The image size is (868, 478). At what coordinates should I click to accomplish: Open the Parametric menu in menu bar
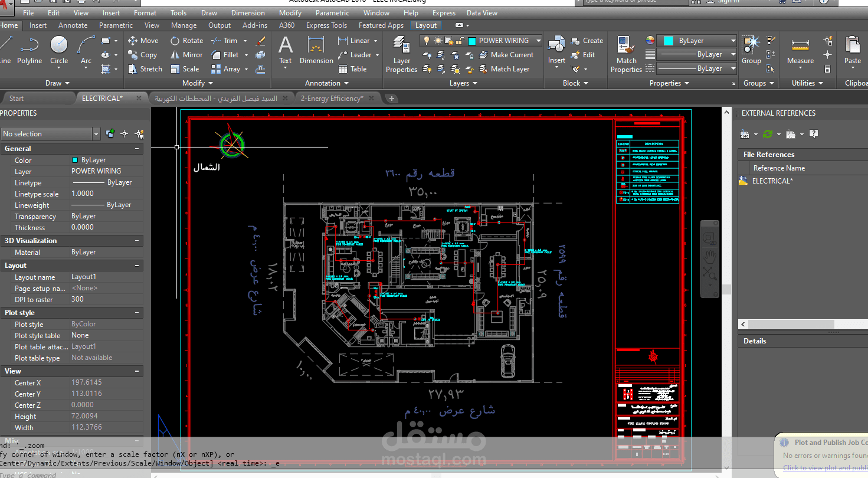click(332, 13)
